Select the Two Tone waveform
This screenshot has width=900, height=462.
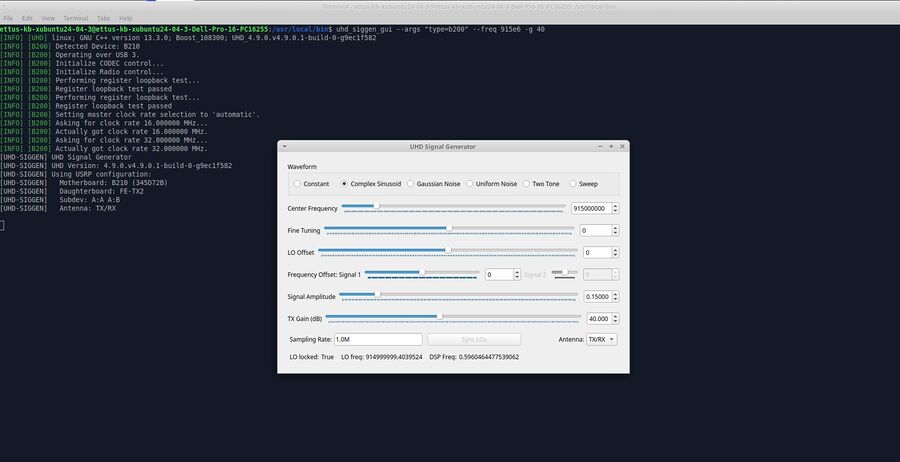(541, 184)
